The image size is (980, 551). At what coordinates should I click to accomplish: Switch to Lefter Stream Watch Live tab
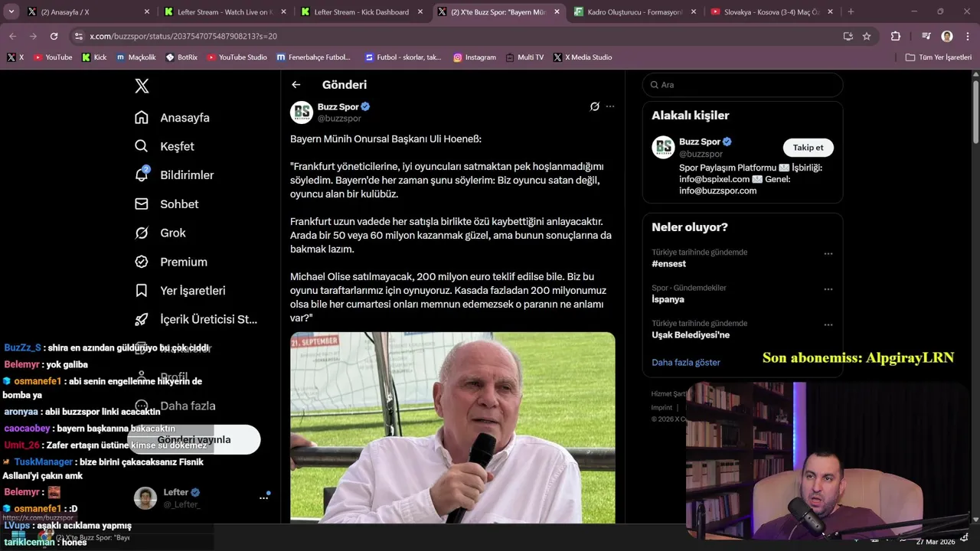click(x=226, y=11)
